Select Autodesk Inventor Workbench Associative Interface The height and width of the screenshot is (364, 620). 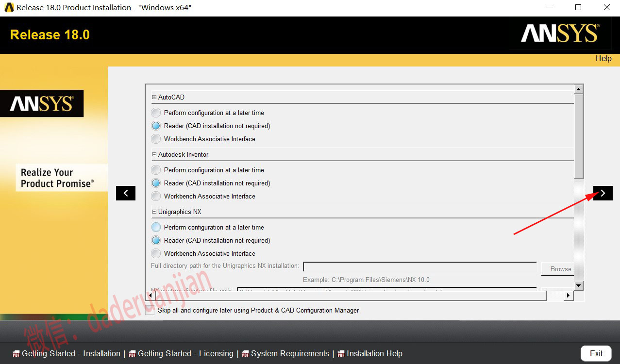(x=155, y=196)
